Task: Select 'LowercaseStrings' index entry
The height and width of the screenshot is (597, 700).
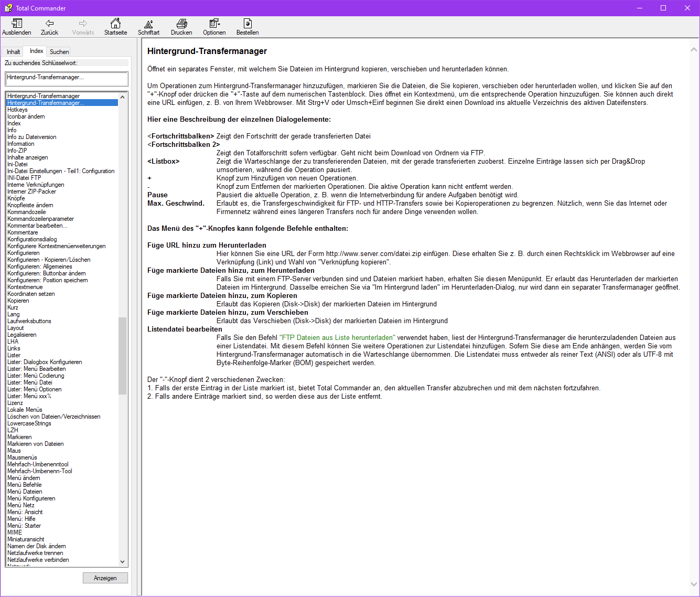Action: (x=29, y=423)
